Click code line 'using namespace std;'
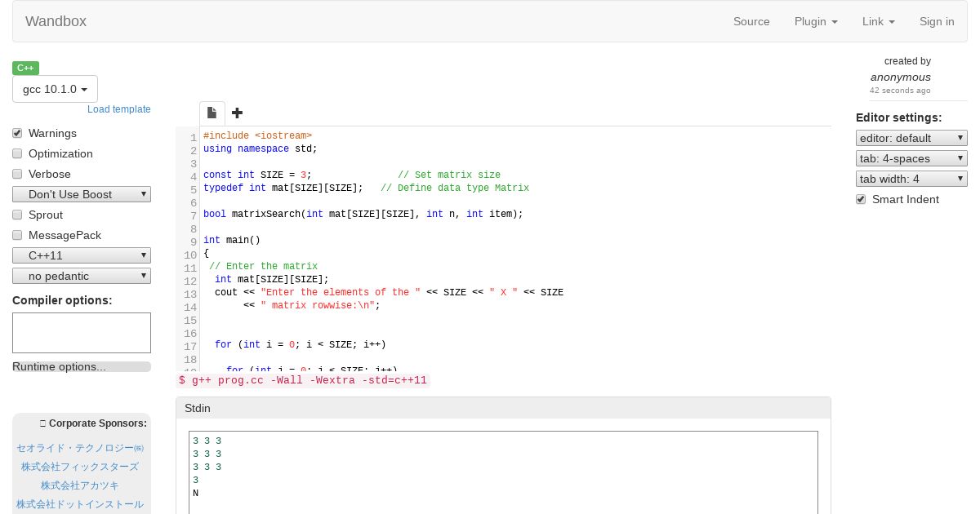Screen dimensions: 980x514 tap(260, 148)
